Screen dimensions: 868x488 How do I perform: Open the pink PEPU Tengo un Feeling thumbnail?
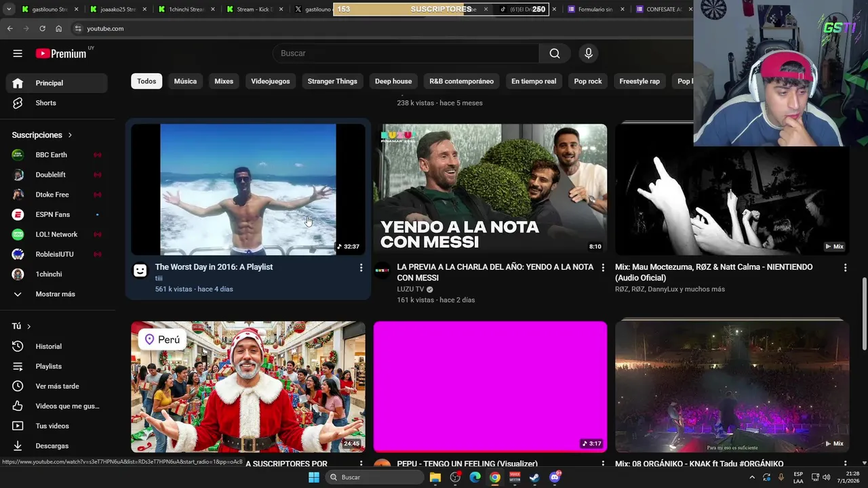pyautogui.click(x=490, y=386)
